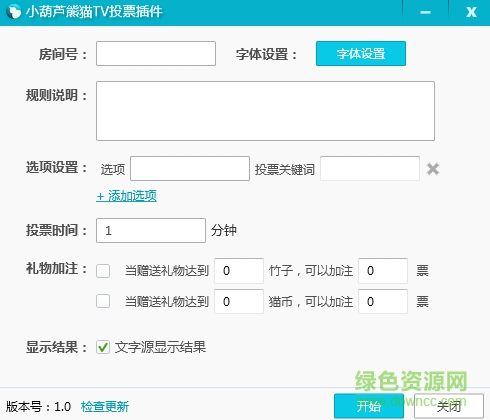The image size is (490, 420).
Task: Start voting with the 开始 button
Action: [x=369, y=406]
